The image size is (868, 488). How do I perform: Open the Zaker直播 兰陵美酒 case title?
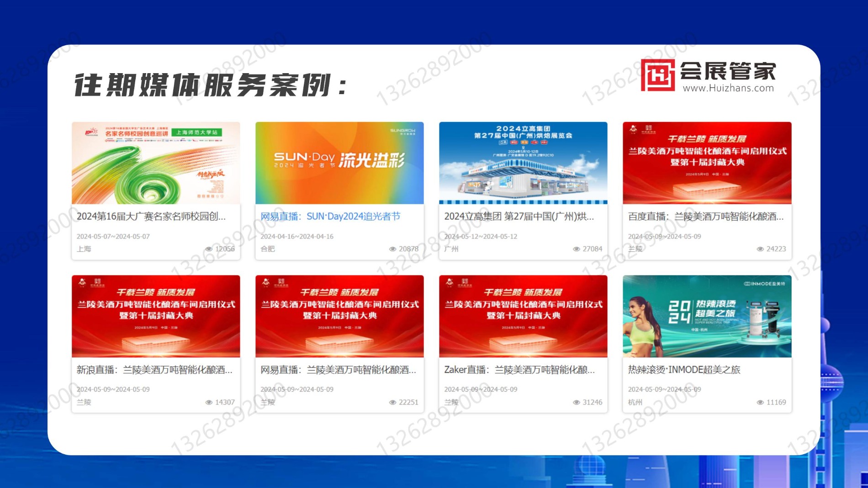[x=519, y=370]
